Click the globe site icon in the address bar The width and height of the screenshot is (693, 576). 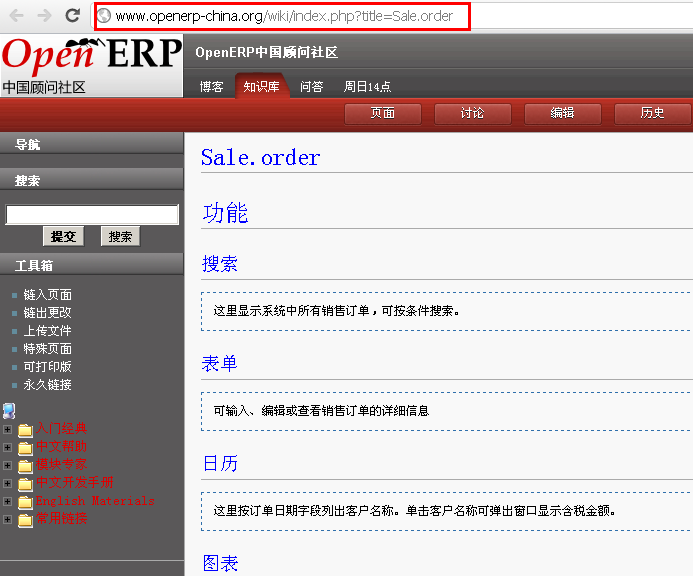[x=104, y=16]
